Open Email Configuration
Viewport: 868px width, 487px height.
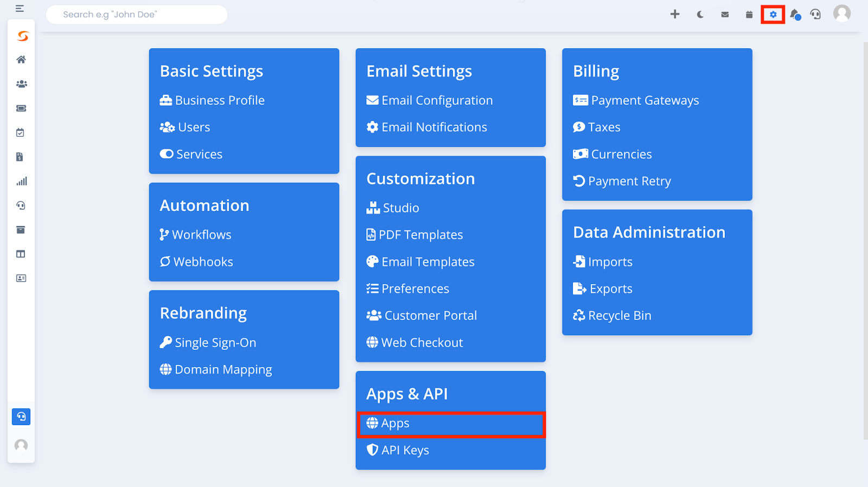[430, 100]
